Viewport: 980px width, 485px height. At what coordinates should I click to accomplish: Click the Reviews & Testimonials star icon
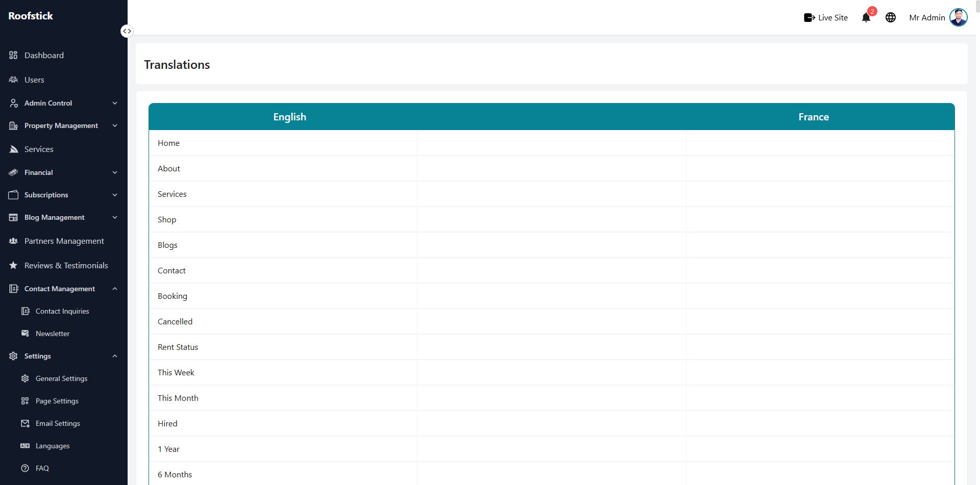tap(13, 265)
